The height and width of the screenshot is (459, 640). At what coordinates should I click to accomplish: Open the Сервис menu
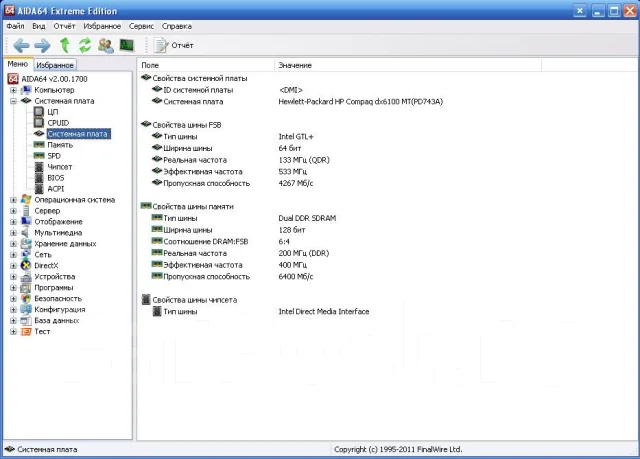click(141, 26)
